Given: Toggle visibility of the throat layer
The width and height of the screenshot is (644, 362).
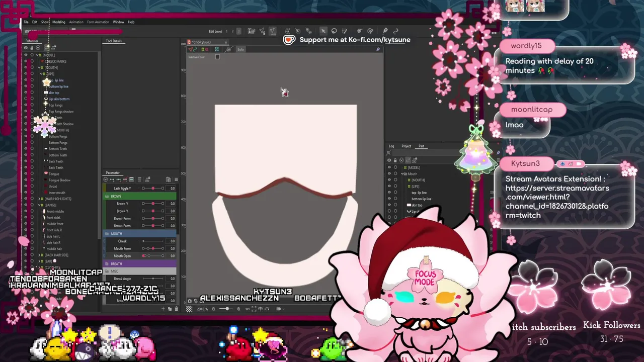Looking at the screenshot, I should [x=26, y=187].
